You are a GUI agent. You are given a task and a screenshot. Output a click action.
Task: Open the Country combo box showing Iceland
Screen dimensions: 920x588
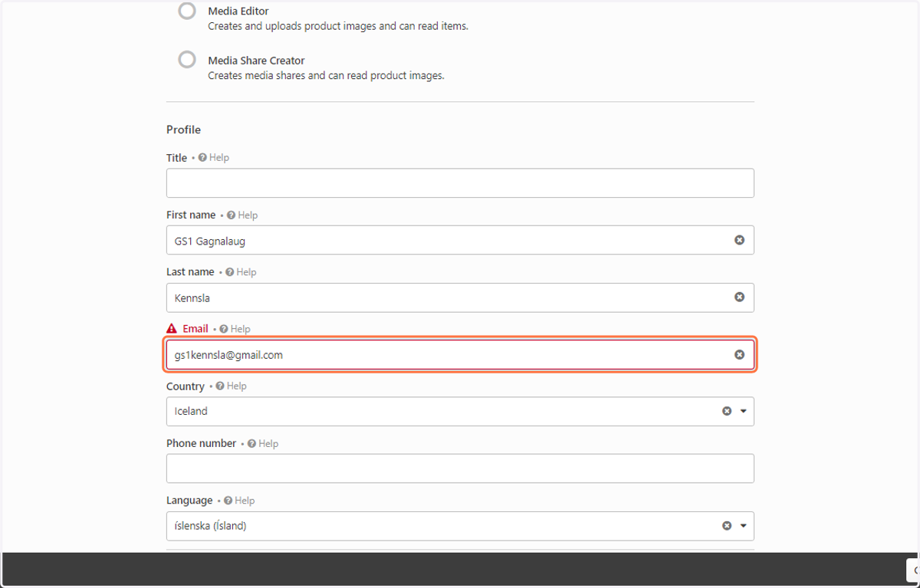pos(460,412)
